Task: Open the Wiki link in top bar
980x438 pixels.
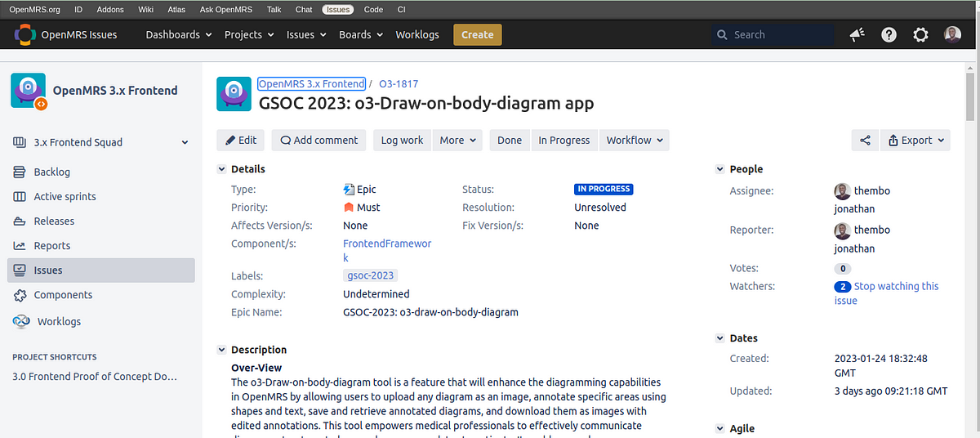Action: coord(145,10)
